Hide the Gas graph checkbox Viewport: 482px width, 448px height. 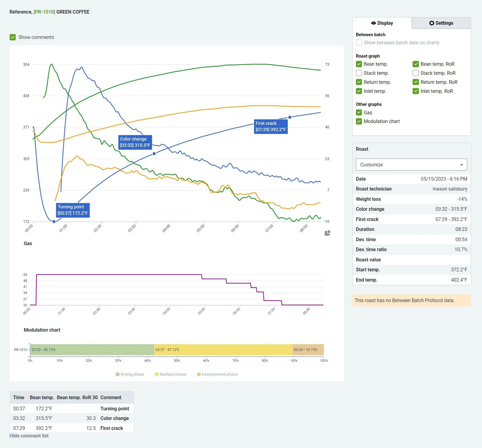(359, 112)
